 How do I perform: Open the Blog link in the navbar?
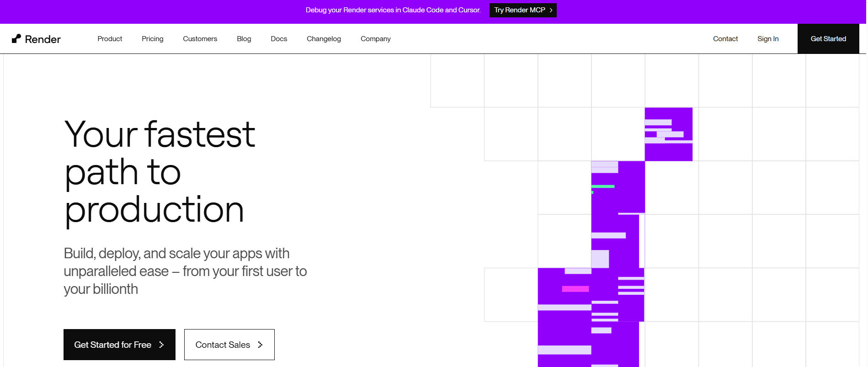click(x=244, y=39)
